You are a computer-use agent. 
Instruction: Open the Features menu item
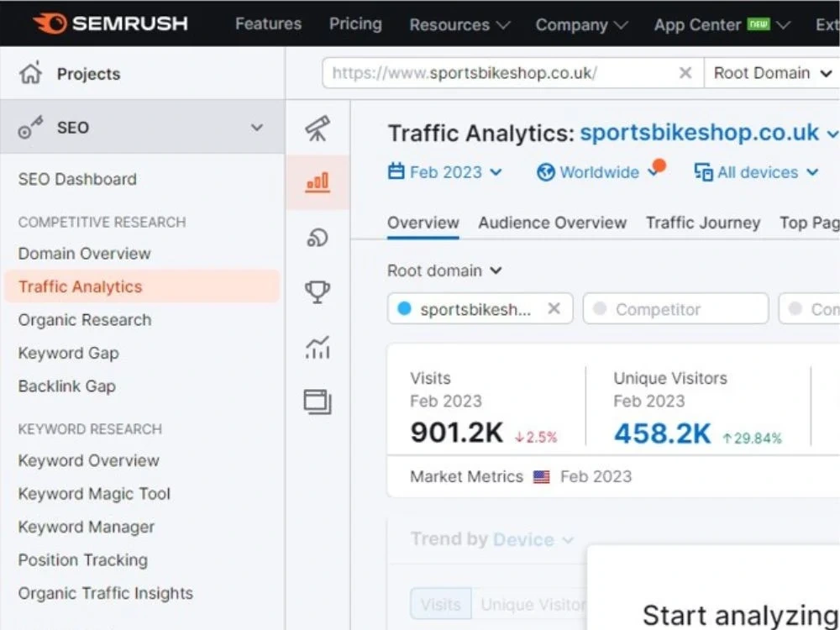[269, 24]
